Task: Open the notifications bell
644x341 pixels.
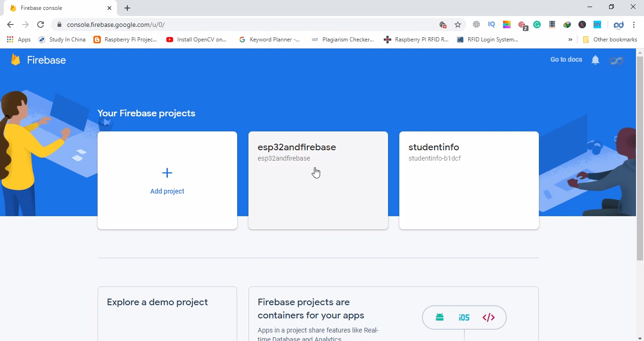Action: pos(595,60)
